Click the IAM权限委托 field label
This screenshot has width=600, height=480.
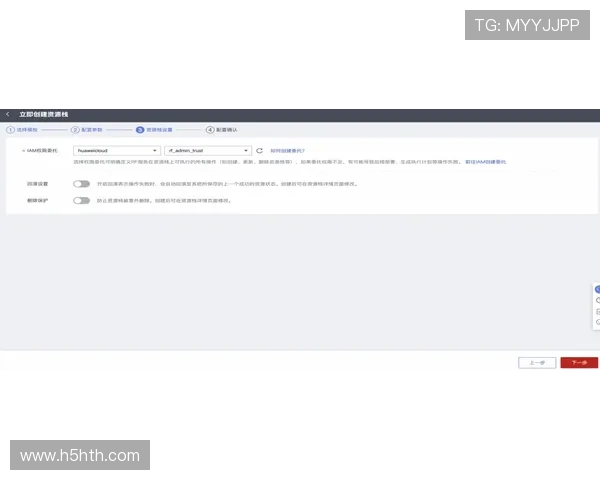42,150
